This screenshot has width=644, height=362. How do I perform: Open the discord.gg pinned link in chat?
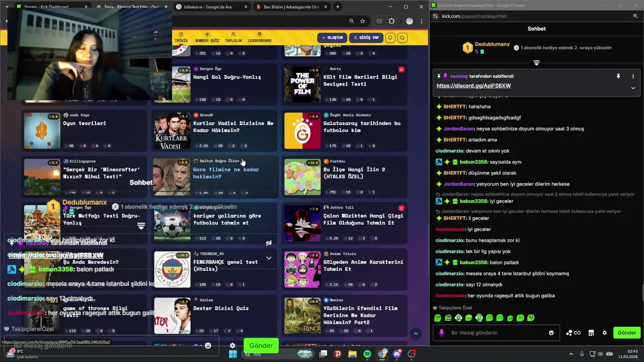pos(473,86)
